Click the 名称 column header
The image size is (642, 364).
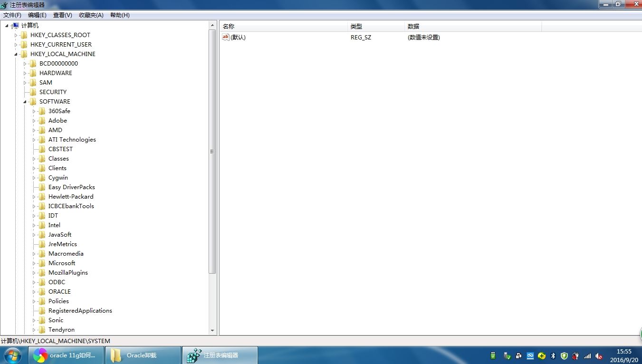(283, 27)
